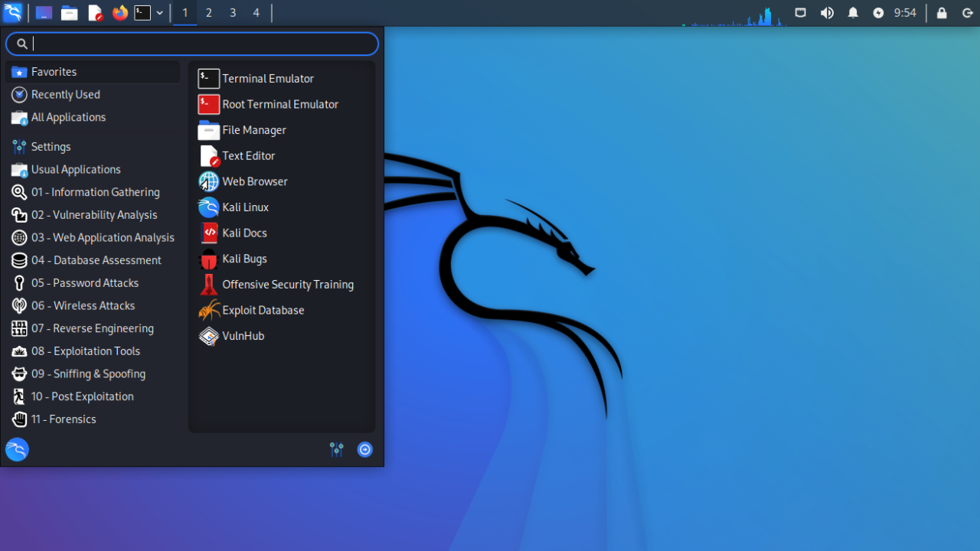Image resolution: width=980 pixels, height=551 pixels.
Task: Open menu settings via sliders button
Action: (x=336, y=449)
